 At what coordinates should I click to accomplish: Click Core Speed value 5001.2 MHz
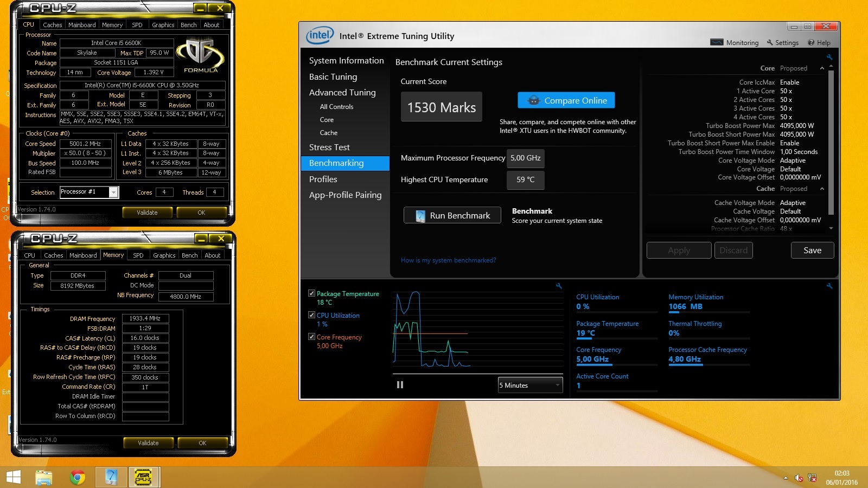click(x=85, y=144)
